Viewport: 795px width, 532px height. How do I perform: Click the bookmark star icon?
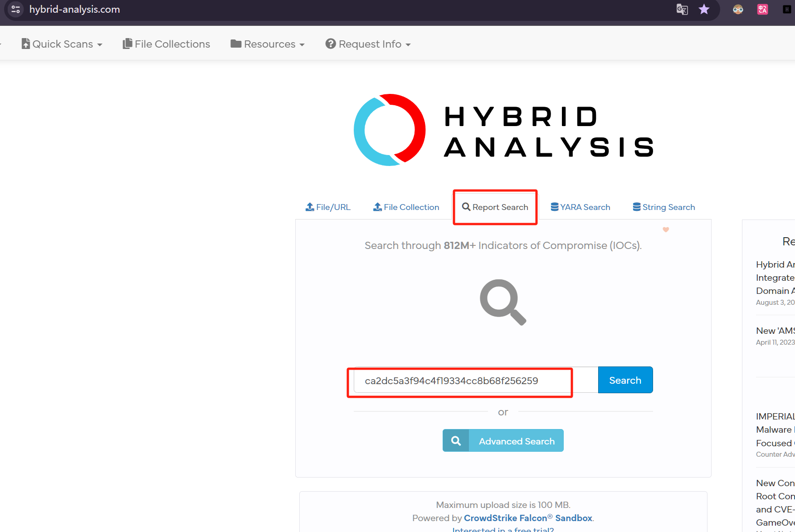704,9
